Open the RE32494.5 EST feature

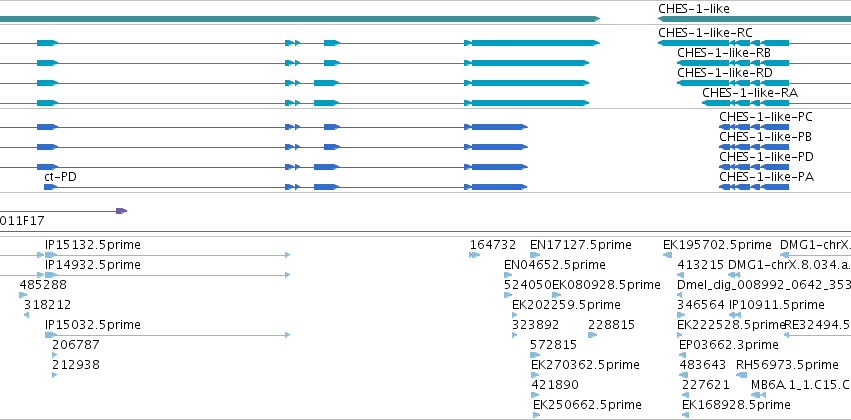(x=818, y=325)
